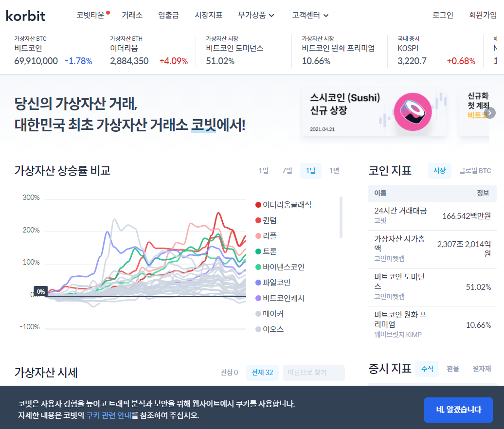Toggle 리플 legend series
This screenshot has height=429, width=504.
[266, 236]
